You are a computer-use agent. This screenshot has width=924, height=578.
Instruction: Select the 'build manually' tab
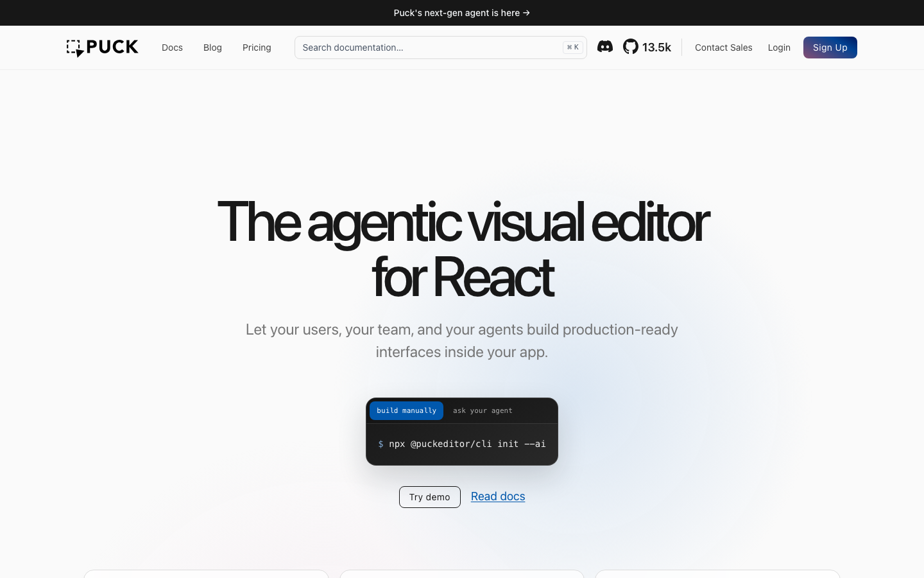[406, 410]
